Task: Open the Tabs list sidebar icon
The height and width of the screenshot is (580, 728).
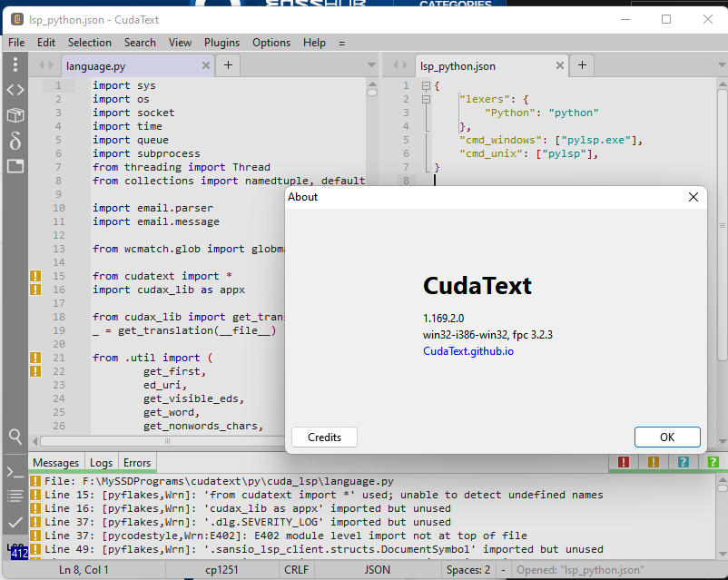Action: 15,166
